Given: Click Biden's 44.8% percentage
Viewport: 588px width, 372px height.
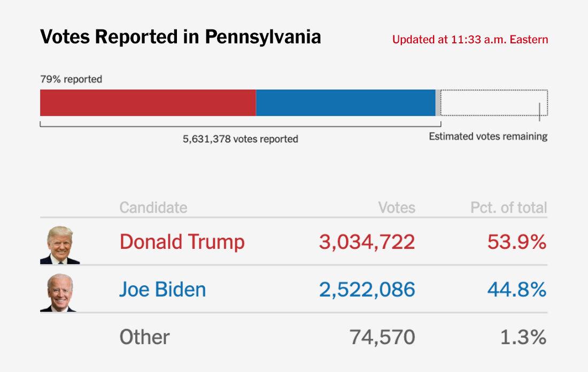Looking at the screenshot, I should (x=516, y=290).
